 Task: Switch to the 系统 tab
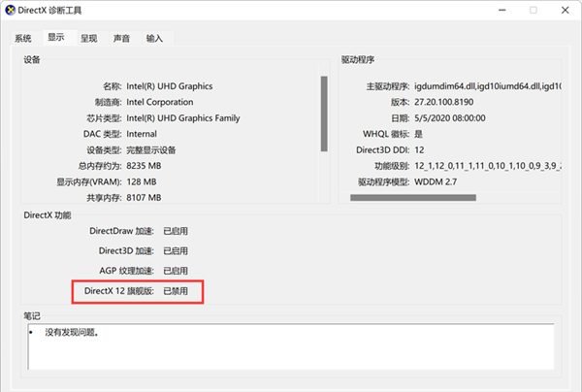pos(23,39)
